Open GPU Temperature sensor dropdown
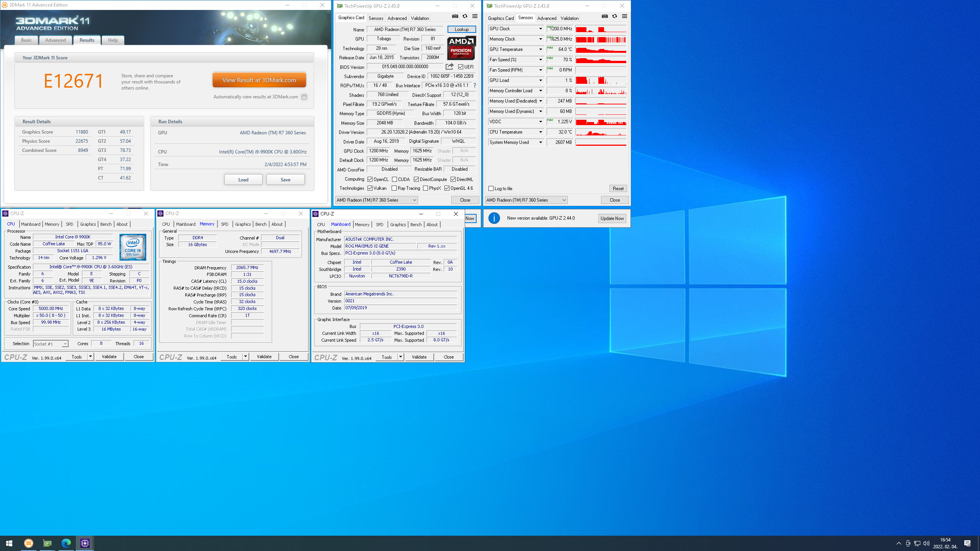Screen dimensions: 980x551 (x=541, y=49)
